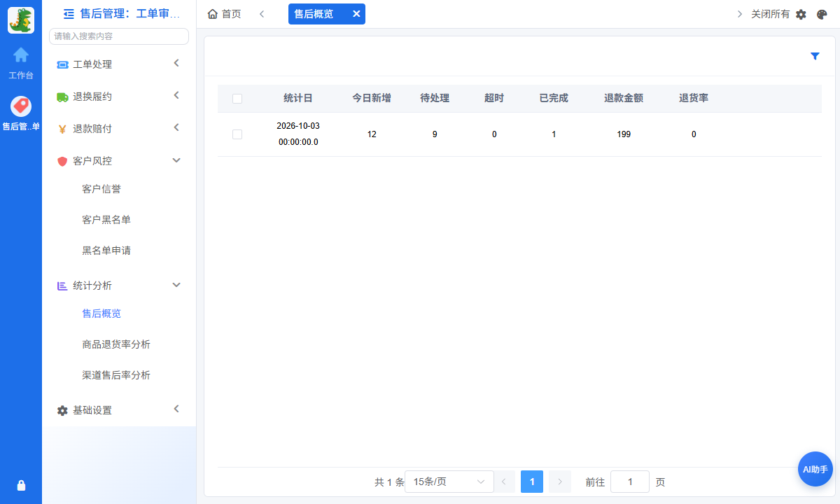Screen dimensions: 840x504
Task: Close the 售后概览 tab
Action: pyautogui.click(x=356, y=14)
